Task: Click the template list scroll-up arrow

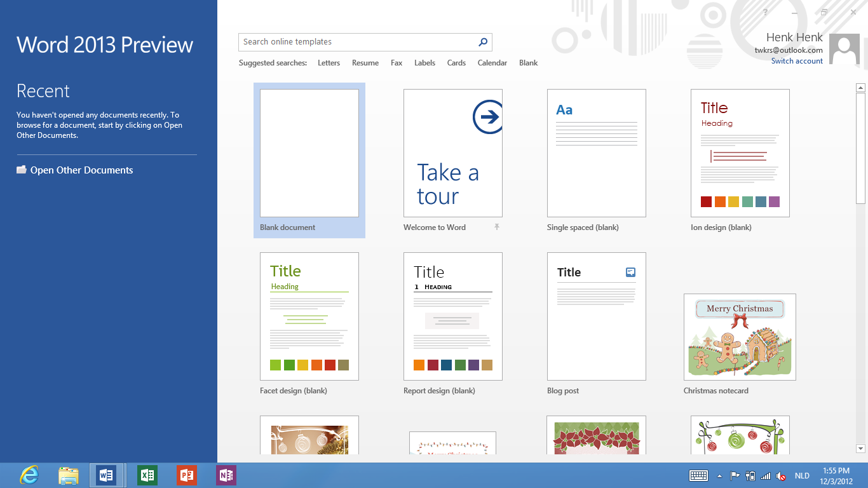Action: 861,88
